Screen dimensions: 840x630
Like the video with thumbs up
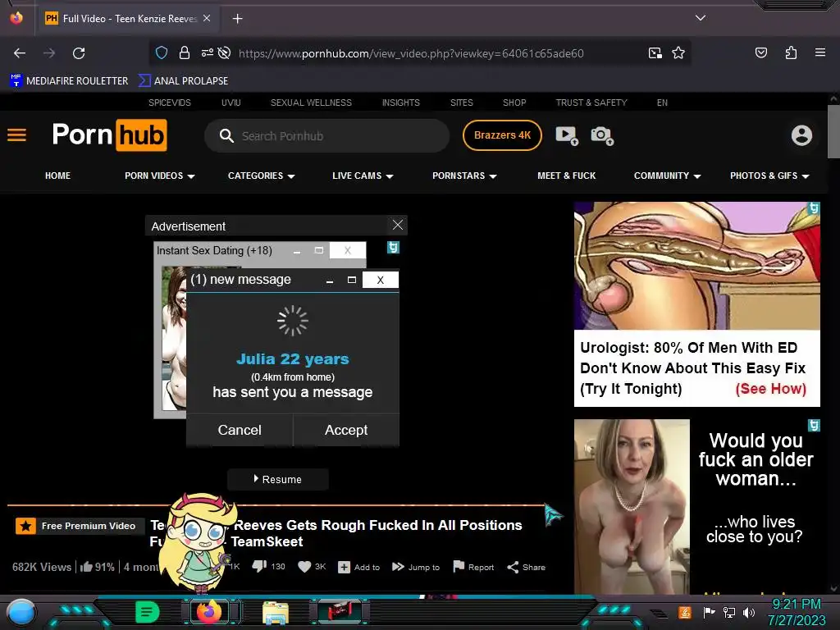(x=86, y=566)
